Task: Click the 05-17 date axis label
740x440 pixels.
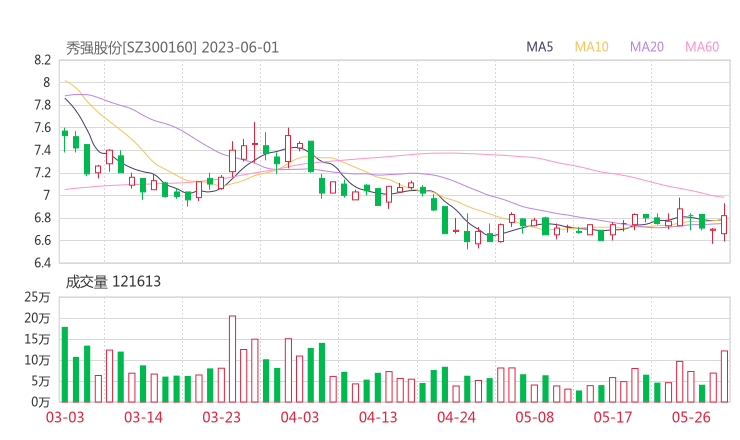Action: 613,417
